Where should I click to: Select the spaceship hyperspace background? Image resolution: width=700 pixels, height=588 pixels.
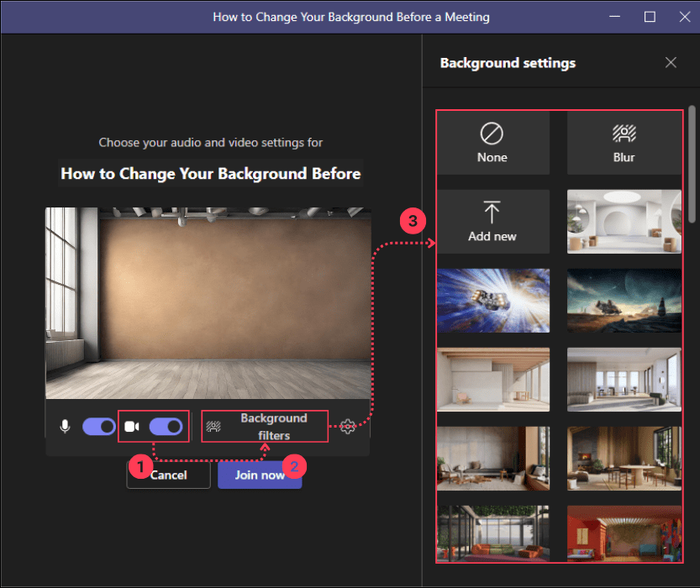point(492,301)
